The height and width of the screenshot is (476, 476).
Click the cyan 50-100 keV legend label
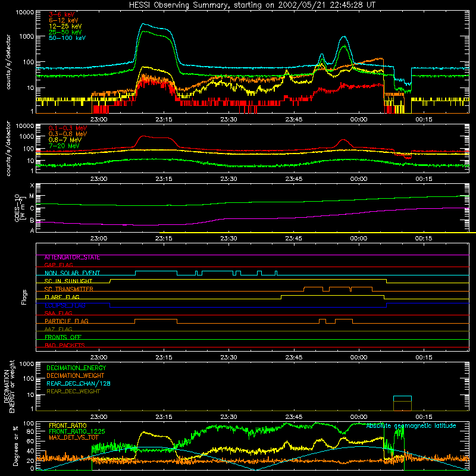67,38
